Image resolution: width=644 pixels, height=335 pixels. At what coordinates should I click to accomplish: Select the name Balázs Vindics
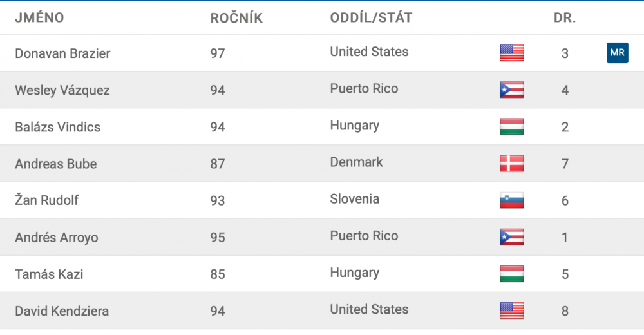[x=57, y=127]
